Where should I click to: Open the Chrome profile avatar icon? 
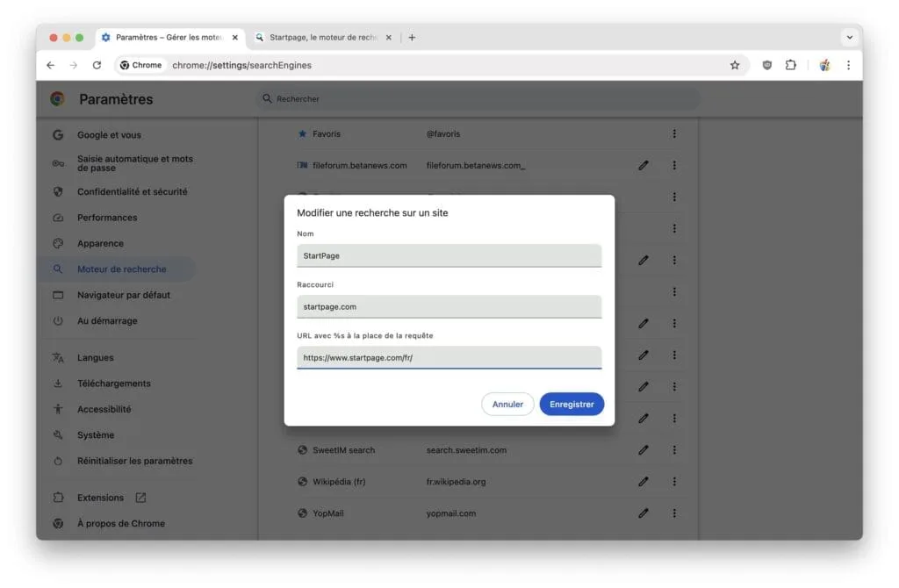pos(823,65)
